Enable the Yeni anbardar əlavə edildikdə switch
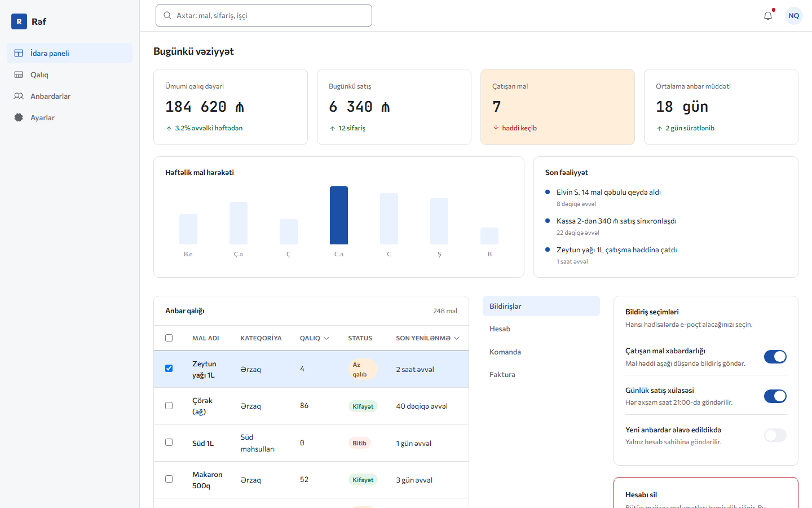The image size is (812, 508). coord(775,435)
